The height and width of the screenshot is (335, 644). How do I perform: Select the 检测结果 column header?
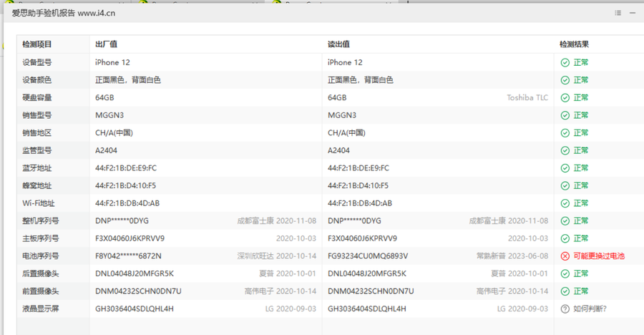574,44
